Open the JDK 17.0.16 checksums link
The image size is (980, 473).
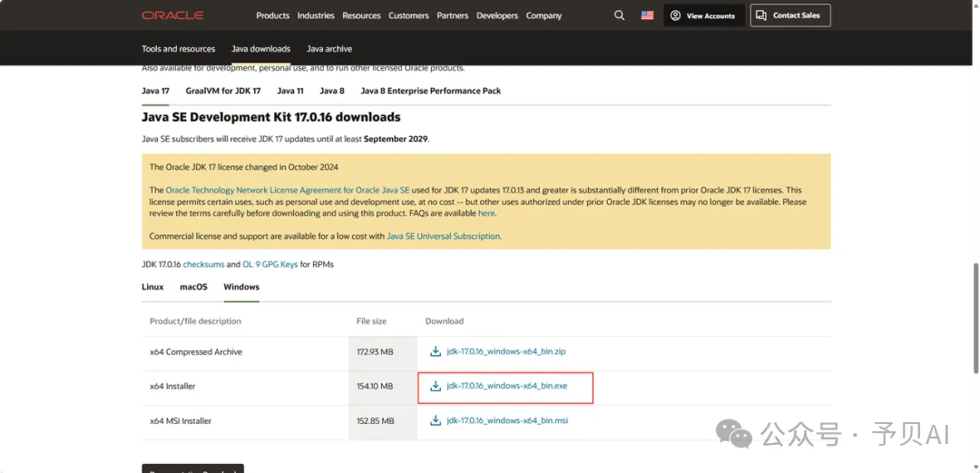[204, 265]
